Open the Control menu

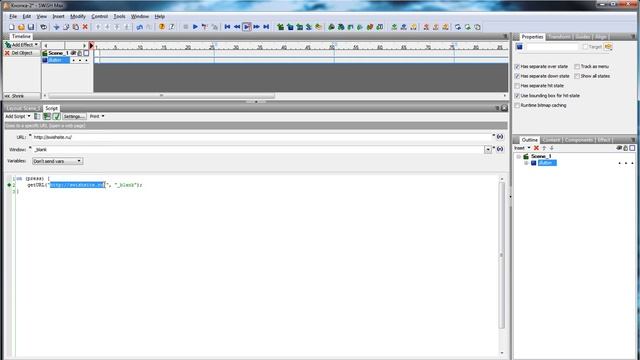pyautogui.click(x=99, y=16)
